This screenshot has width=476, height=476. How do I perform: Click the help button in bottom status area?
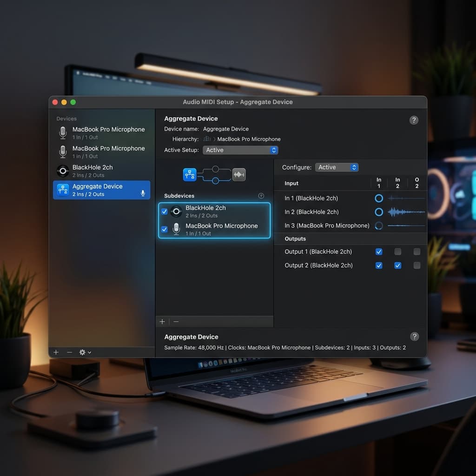[415, 337]
